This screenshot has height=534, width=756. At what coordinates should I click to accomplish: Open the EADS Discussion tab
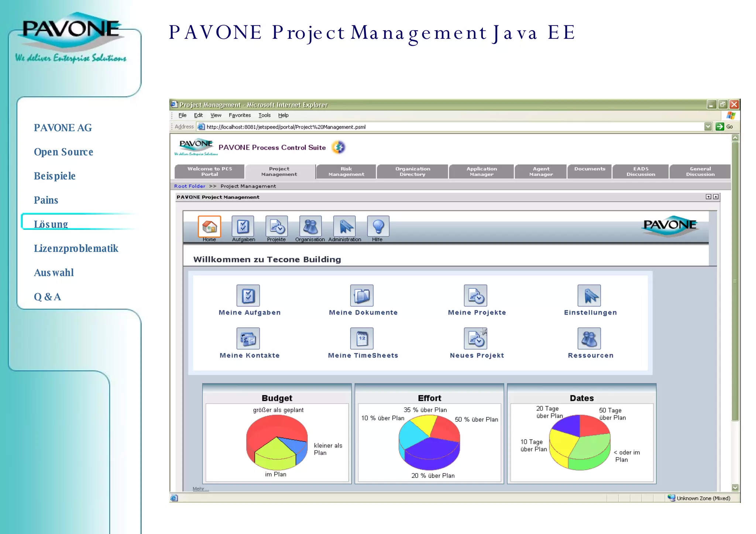point(640,171)
